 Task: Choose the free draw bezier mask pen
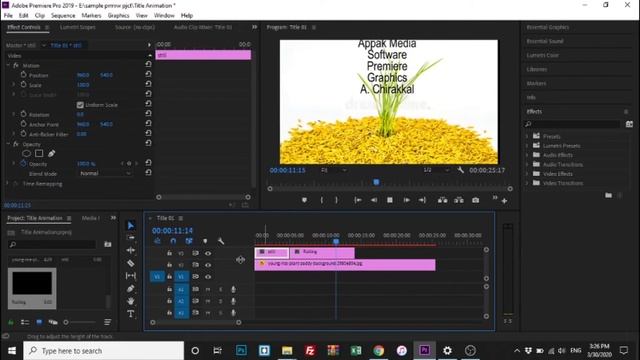pyautogui.click(x=51, y=153)
